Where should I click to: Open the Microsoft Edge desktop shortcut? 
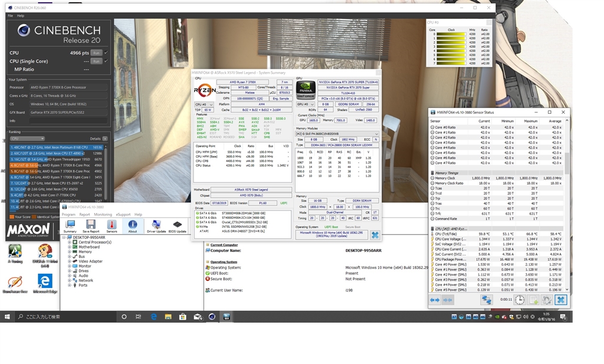coord(45,284)
